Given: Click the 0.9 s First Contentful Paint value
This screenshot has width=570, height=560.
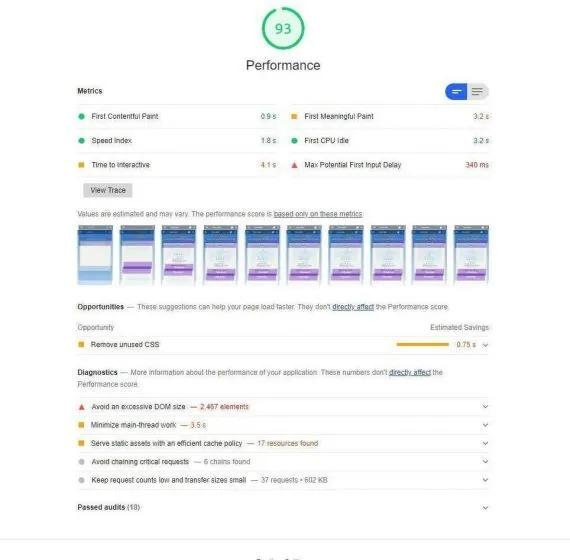Looking at the screenshot, I should [268, 116].
